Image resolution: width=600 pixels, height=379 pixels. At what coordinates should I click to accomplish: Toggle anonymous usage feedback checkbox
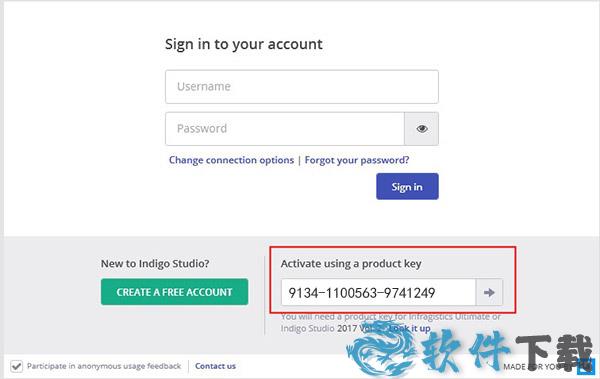click(16, 366)
